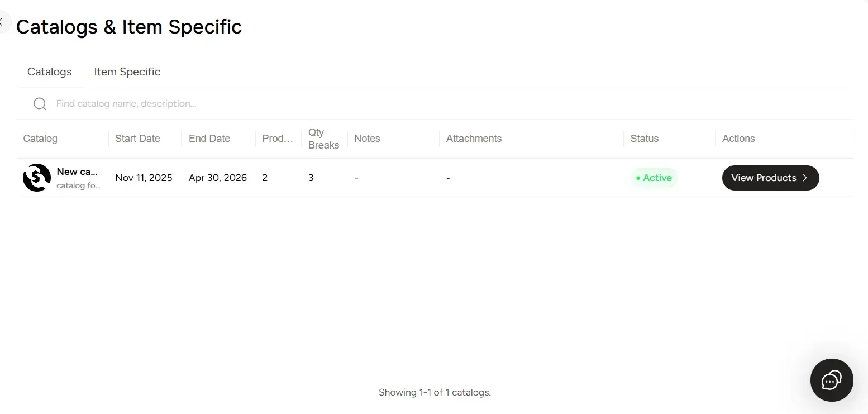Click the View Products button
Screen dimensions: 868x414
click(x=770, y=178)
